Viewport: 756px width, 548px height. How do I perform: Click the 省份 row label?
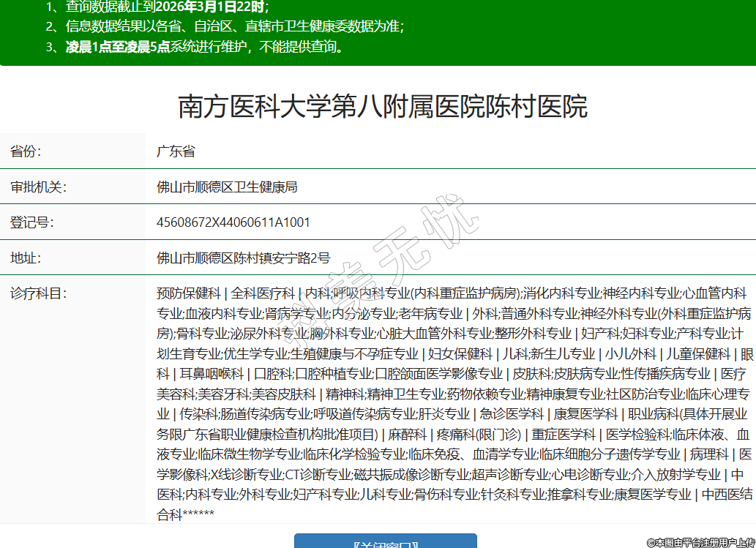[26, 151]
